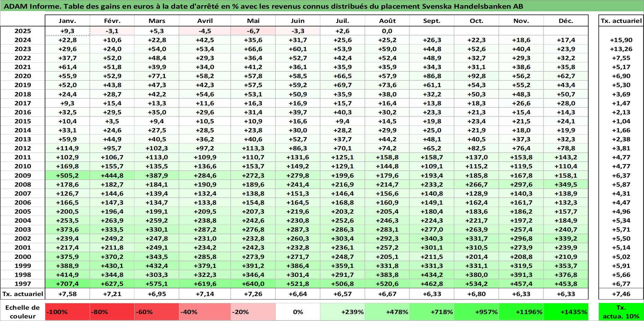Screen dimensions: 644x321
Task: Click cell -4,5 for April 2025
Action: pyautogui.click(x=205, y=31)
